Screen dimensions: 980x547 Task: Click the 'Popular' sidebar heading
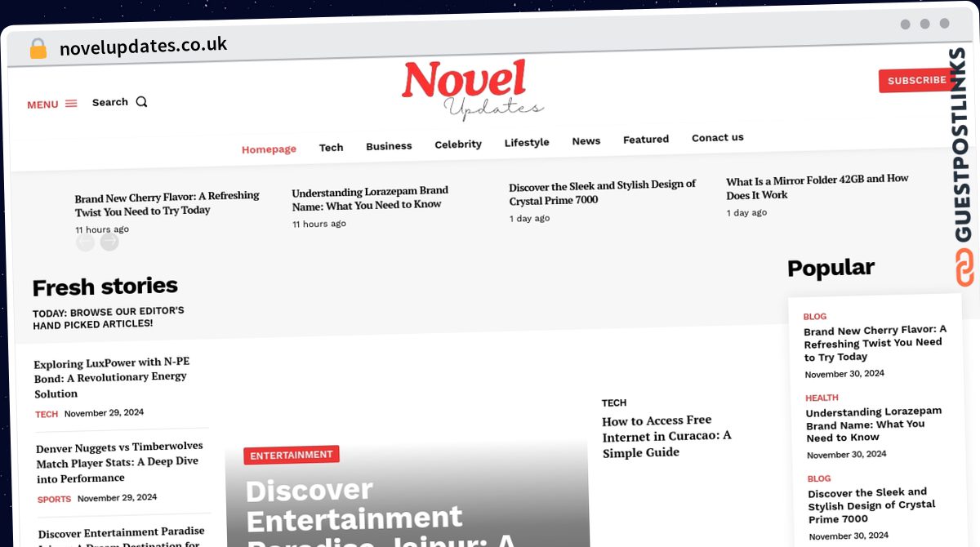tap(831, 268)
